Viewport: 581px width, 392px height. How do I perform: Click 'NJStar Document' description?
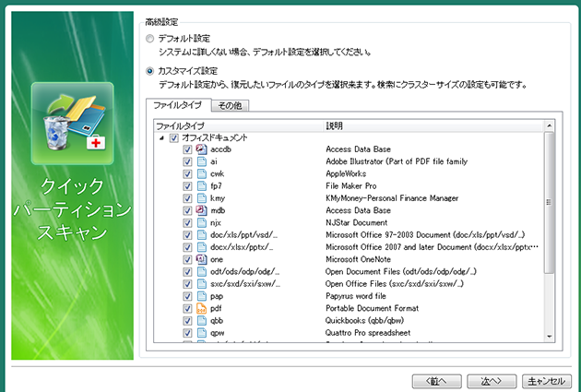coord(357,222)
